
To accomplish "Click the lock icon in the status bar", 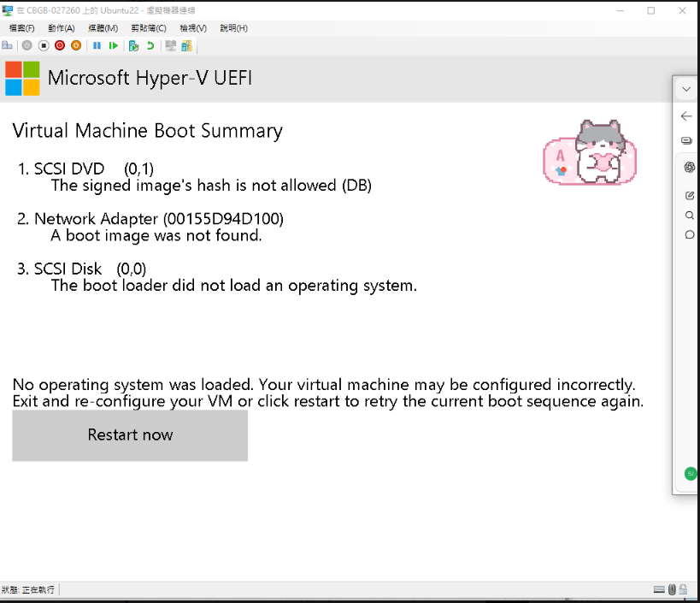I will click(x=683, y=589).
